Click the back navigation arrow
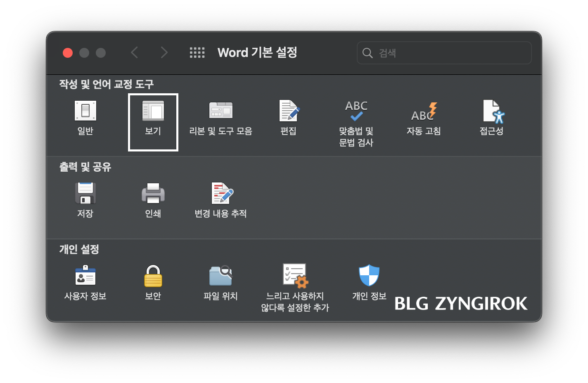This screenshot has width=588, height=383. pyautogui.click(x=135, y=52)
